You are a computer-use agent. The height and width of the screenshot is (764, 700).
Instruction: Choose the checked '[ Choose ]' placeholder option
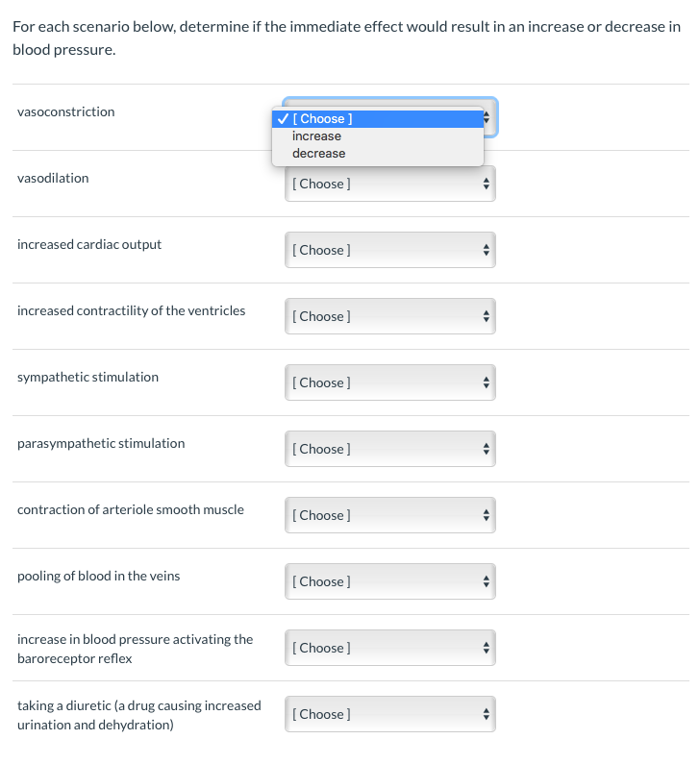[323, 119]
